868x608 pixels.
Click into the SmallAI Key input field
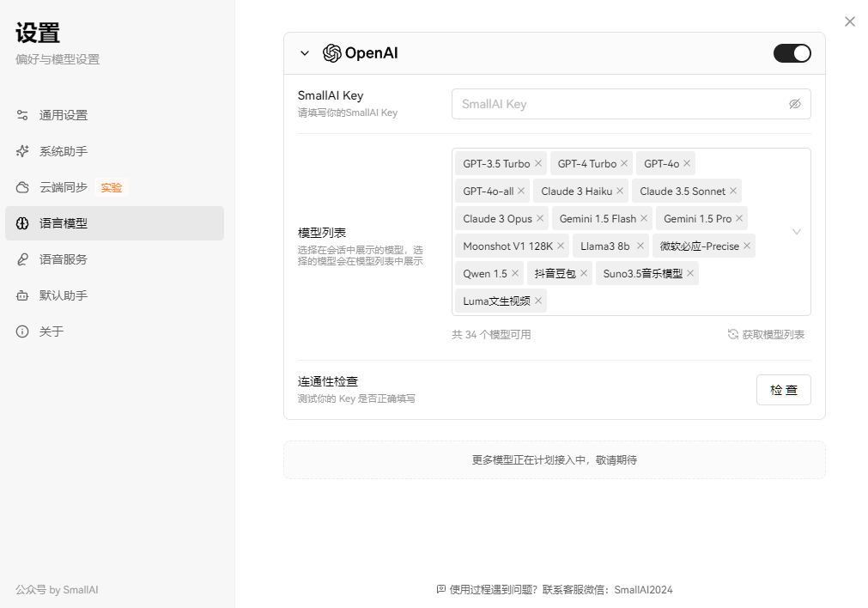tap(631, 104)
